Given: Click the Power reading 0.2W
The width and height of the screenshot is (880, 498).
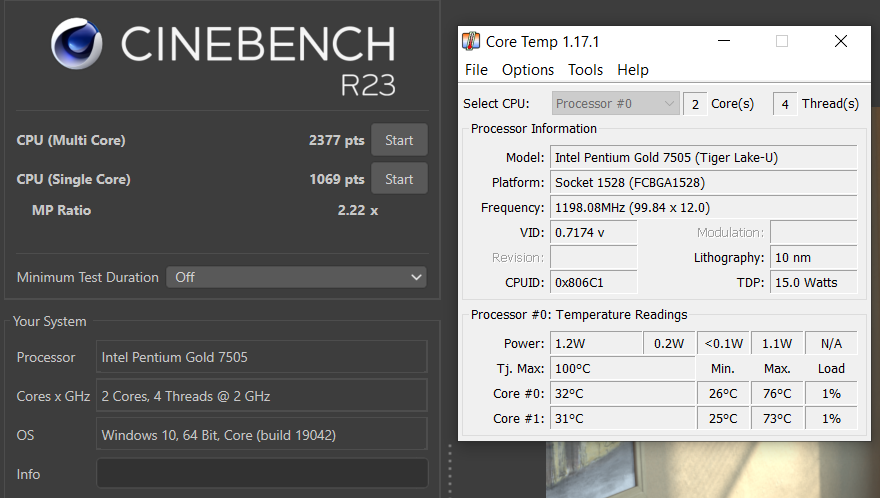Looking at the screenshot, I should pyautogui.click(x=669, y=343).
